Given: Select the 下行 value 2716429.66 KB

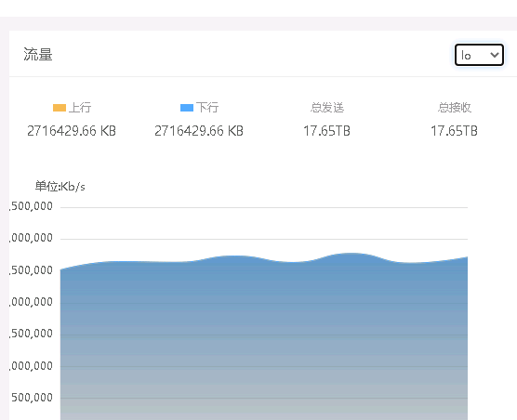Looking at the screenshot, I should pos(199,131).
